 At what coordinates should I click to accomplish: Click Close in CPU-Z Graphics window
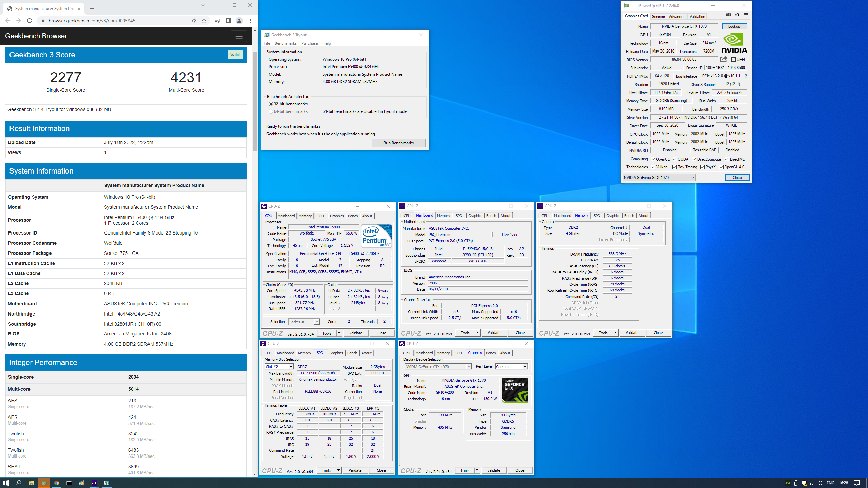(520, 470)
